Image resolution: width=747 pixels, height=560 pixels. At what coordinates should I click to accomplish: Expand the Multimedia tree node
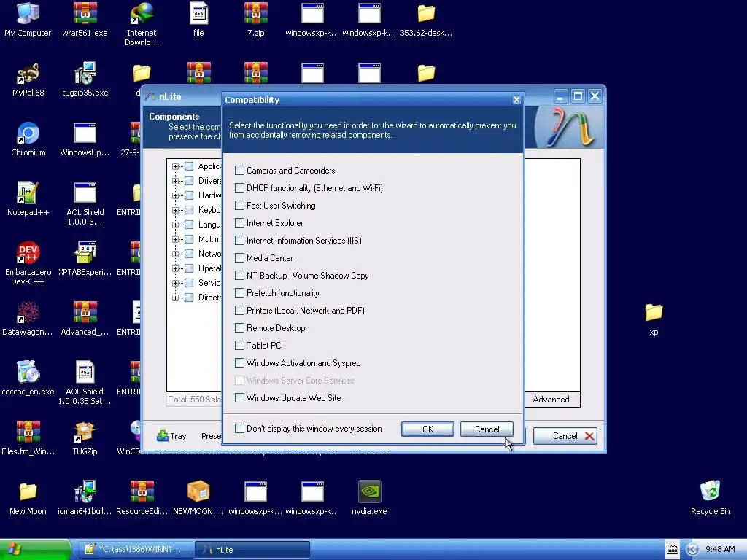(175, 239)
